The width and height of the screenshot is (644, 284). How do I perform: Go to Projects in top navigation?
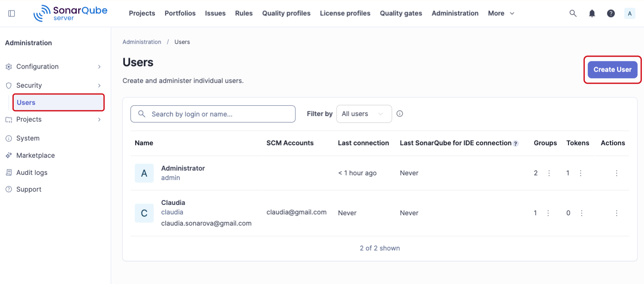[142, 13]
